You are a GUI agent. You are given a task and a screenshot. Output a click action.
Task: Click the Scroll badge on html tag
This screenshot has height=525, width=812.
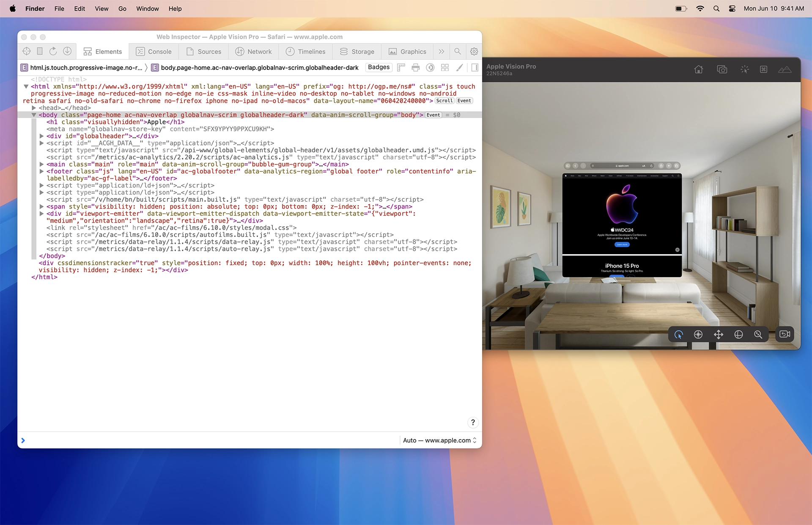tap(444, 101)
